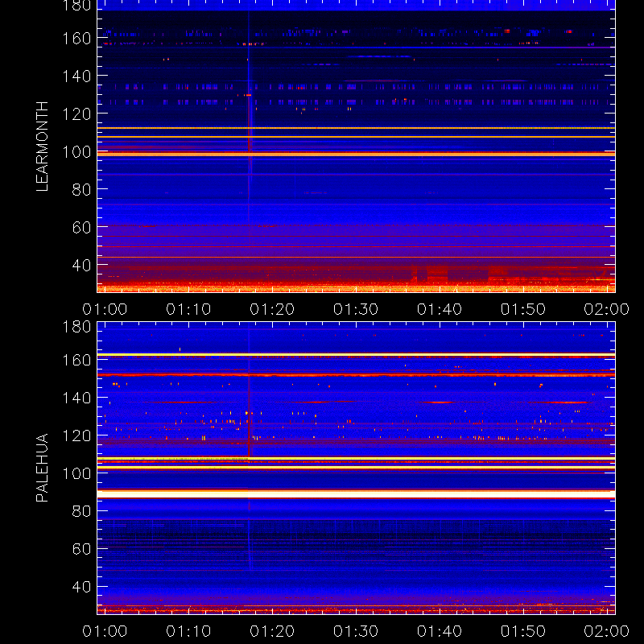The width and height of the screenshot is (644, 644).
Task: Pick the 02:00 time label below Learmonth plot
Action: click(x=607, y=309)
